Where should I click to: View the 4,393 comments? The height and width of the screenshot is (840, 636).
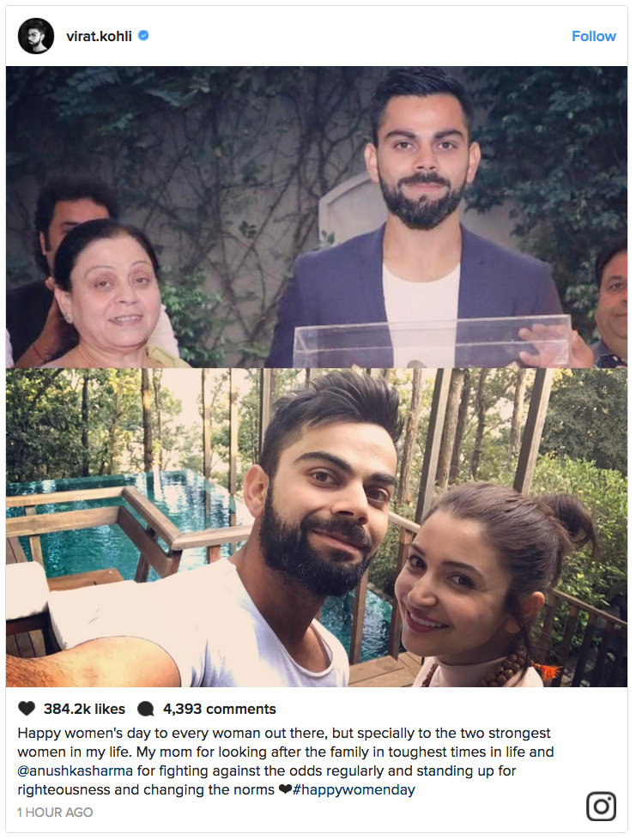(x=219, y=709)
